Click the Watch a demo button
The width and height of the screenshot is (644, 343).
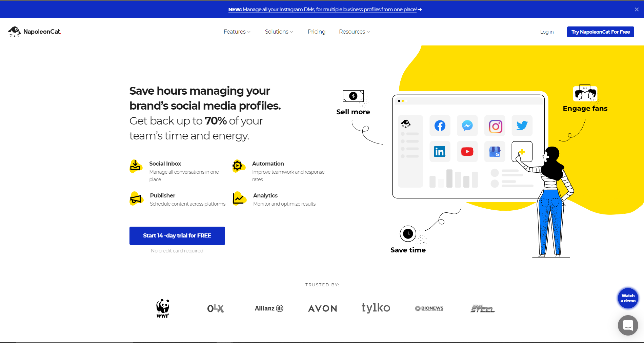(628, 298)
